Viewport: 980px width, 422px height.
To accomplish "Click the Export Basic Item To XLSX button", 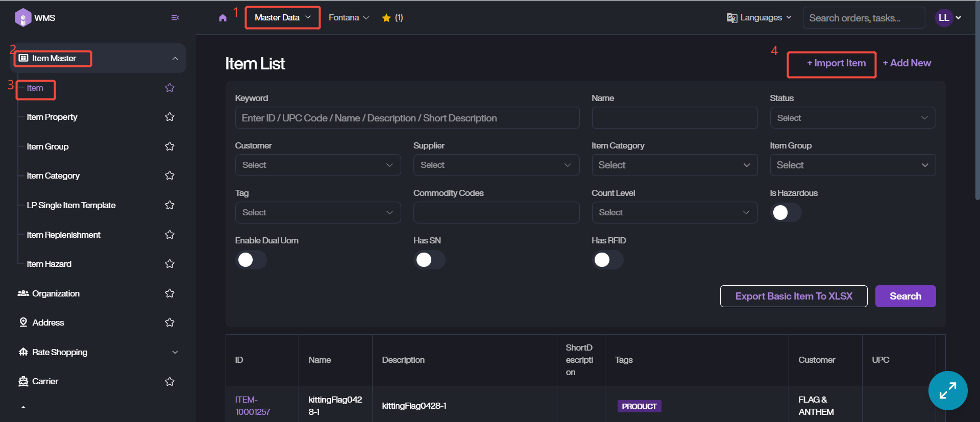I will pos(793,296).
